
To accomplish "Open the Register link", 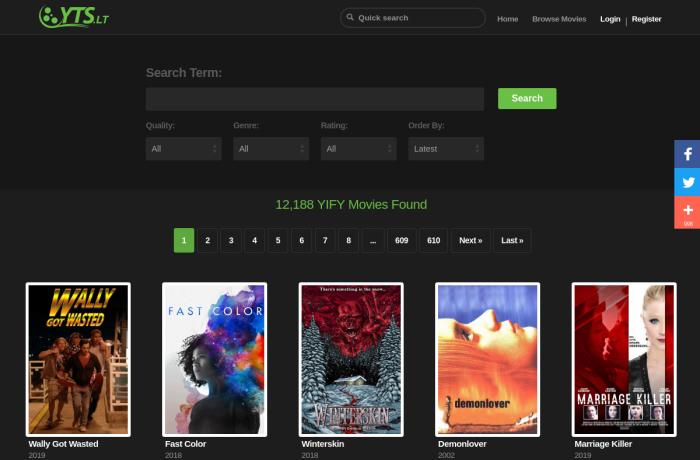I will [x=646, y=19].
